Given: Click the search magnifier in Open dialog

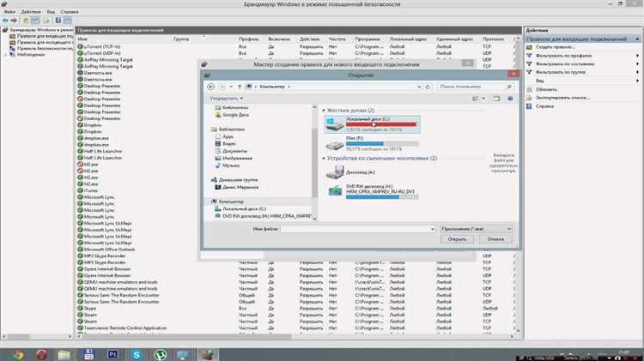Looking at the screenshot, I should [x=509, y=87].
